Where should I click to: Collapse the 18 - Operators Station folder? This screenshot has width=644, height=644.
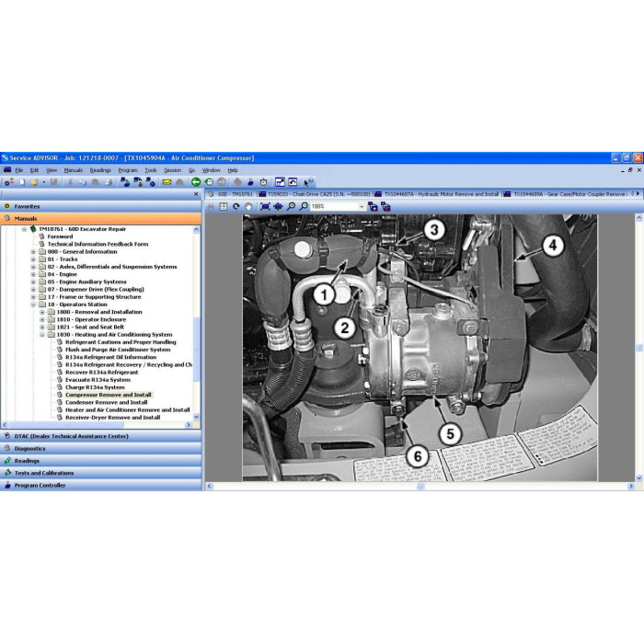(33, 305)
